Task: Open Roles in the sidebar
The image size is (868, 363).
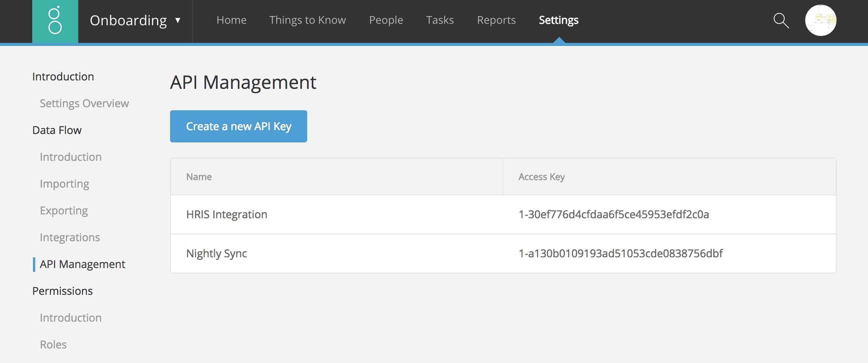Action: [53, 345]
